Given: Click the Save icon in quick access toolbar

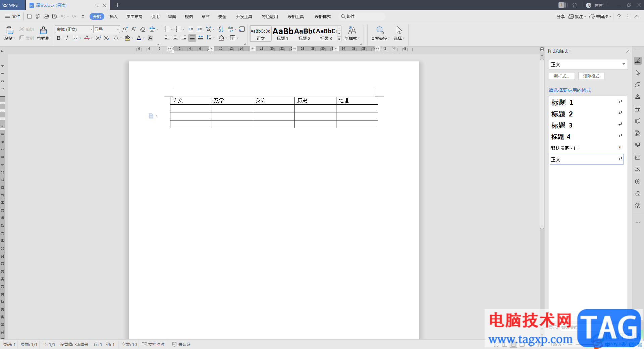Looking at the screenshot, I should (x=30, y=16).
